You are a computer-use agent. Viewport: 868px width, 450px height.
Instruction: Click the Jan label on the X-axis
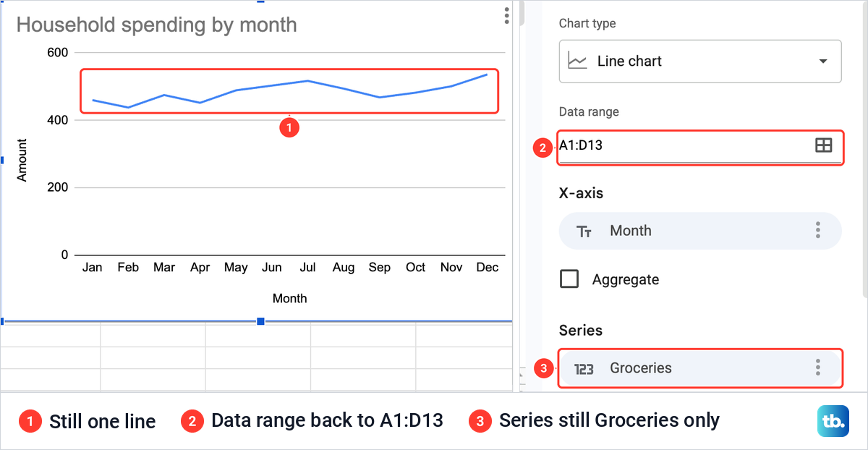[92, 268]
